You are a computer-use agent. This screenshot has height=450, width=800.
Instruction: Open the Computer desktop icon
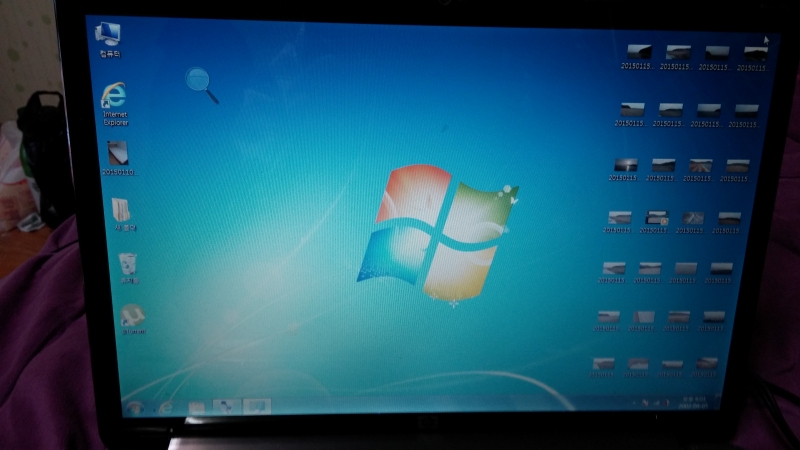pyautogui.click(x=108, y=34)
